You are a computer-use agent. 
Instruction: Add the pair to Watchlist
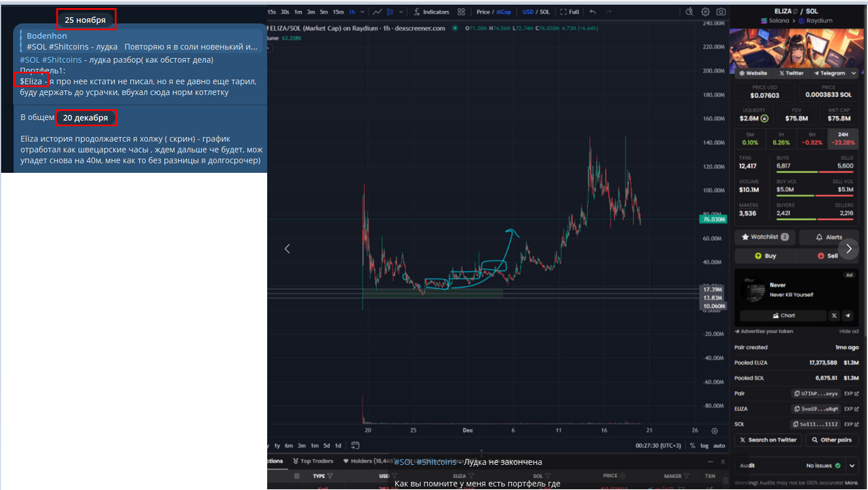pyautogui.click(x=765, y=237)
